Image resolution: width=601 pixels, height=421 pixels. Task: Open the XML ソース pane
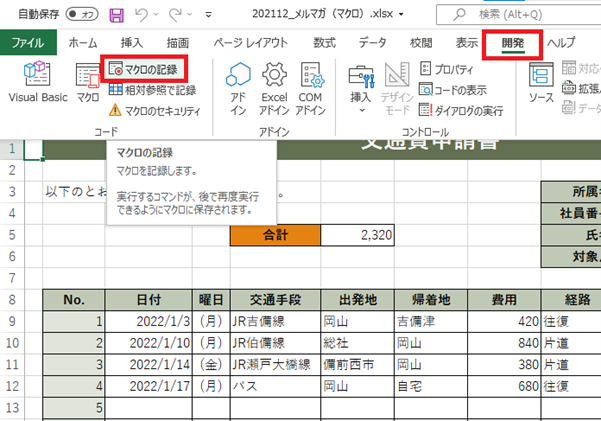coord(541,83)
